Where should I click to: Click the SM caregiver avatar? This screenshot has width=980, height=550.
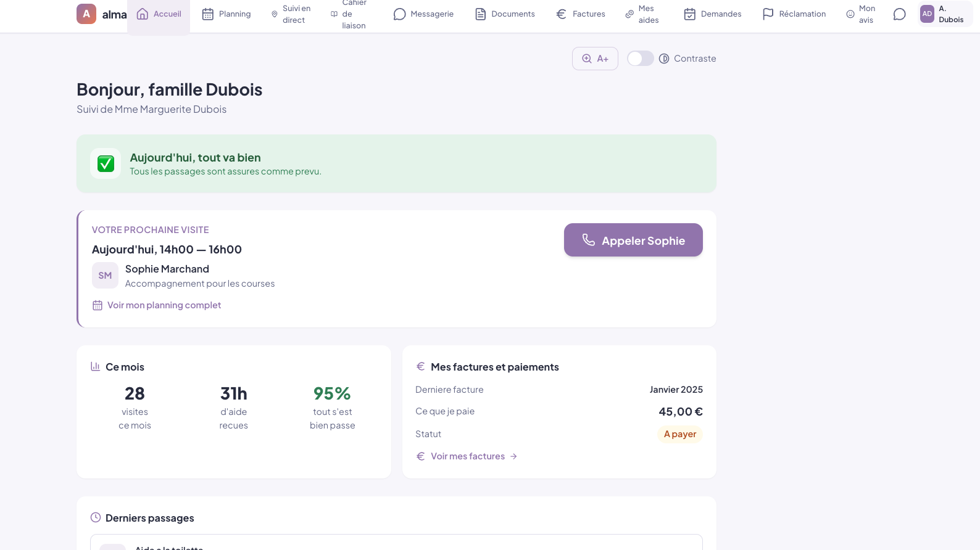105,276
